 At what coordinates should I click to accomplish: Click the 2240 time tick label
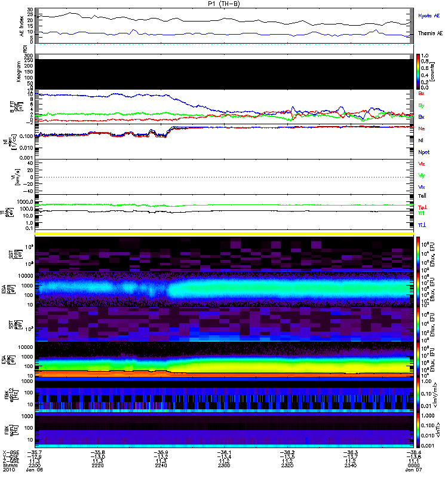click(x=161, y=465)
